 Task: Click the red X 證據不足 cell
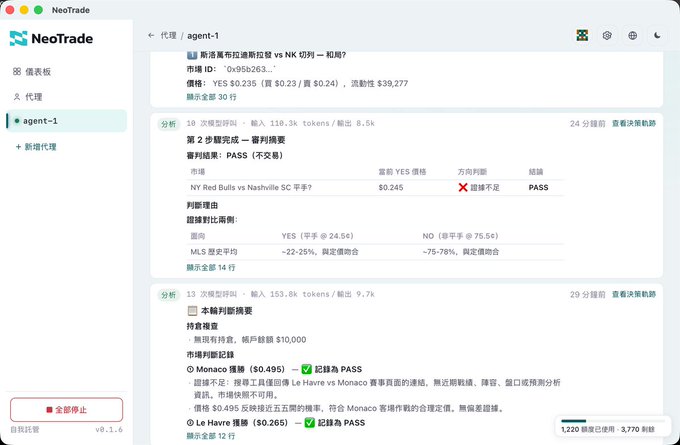pos(479,187)
